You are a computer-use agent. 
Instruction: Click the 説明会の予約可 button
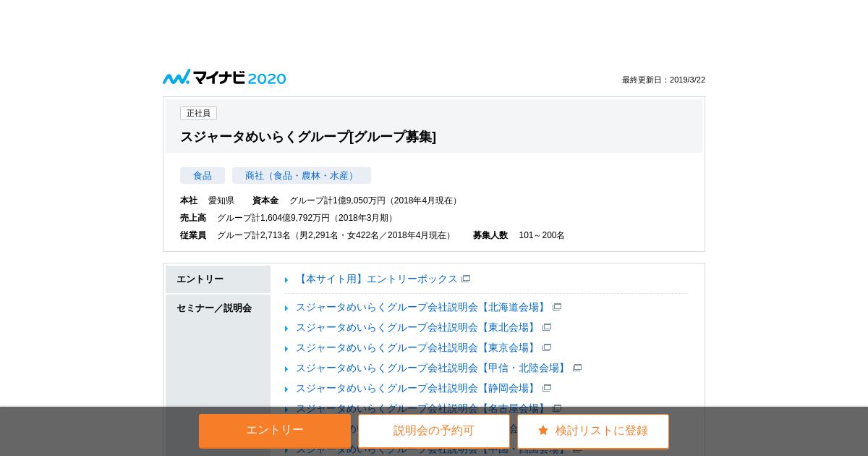click(x=434, y=431)
